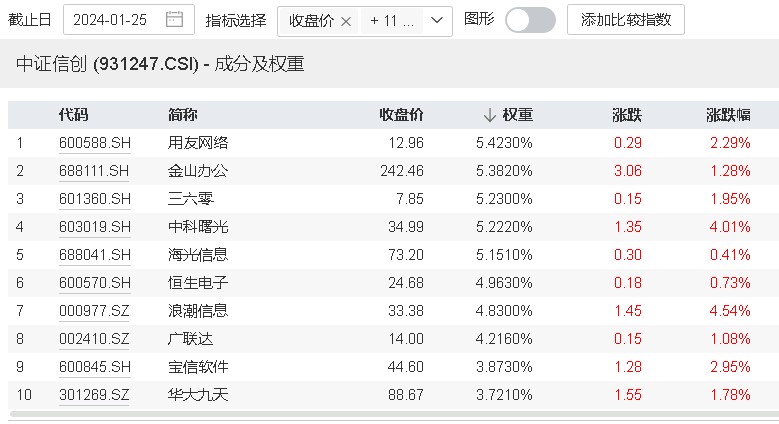Sort by the 收盘价 column header

[401, 115]
